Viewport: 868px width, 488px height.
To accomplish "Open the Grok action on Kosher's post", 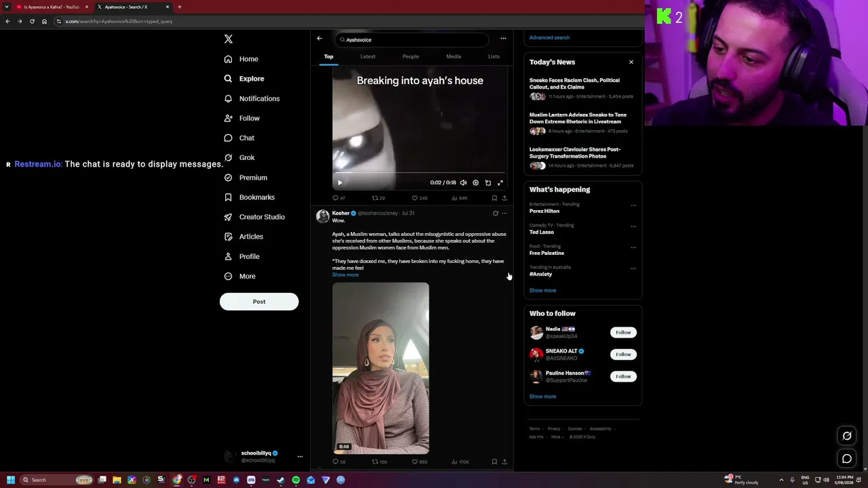I will coord(496,213).
